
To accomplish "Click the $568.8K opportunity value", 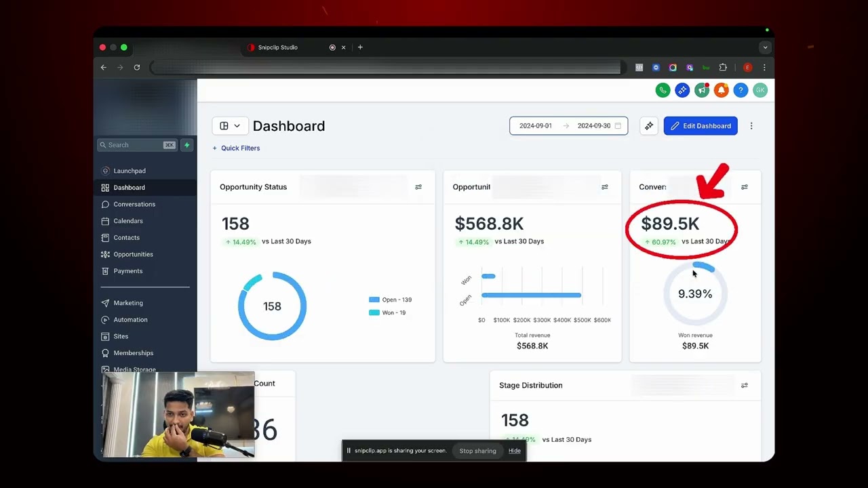I will [x=489, y=224].
